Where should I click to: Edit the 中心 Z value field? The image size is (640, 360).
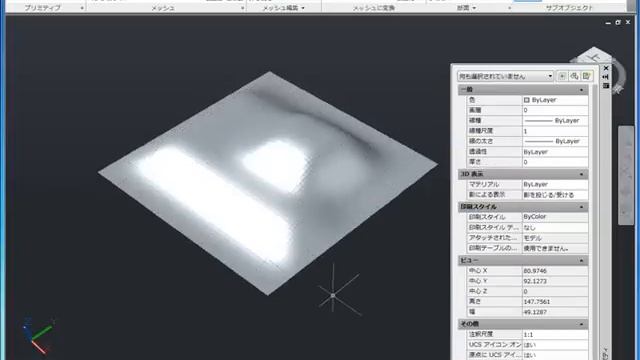[555, 291]
